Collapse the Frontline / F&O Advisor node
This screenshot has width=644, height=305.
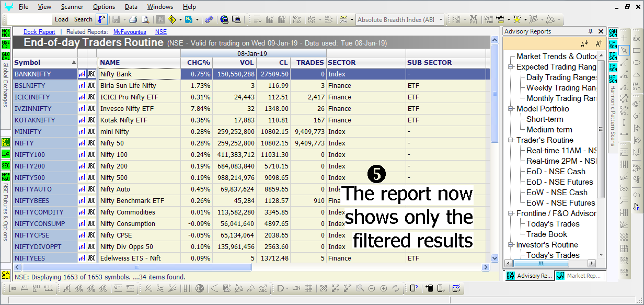511,213
